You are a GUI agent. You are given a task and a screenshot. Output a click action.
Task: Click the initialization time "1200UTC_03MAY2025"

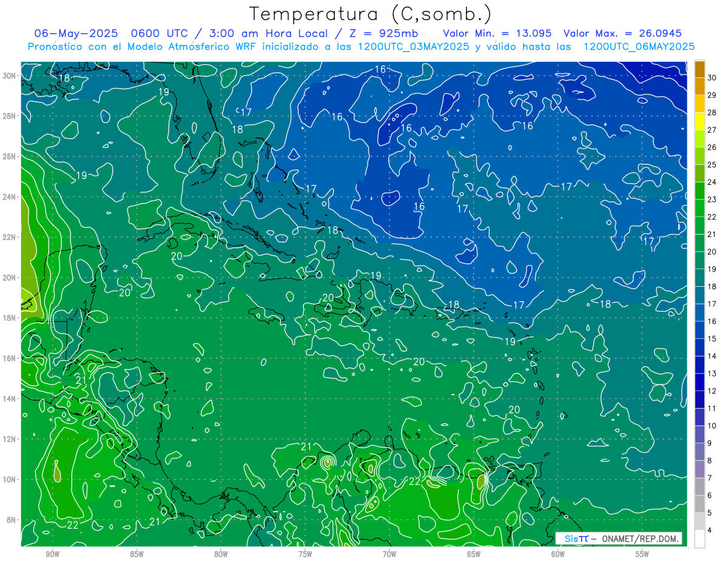(x=413, y=47)
